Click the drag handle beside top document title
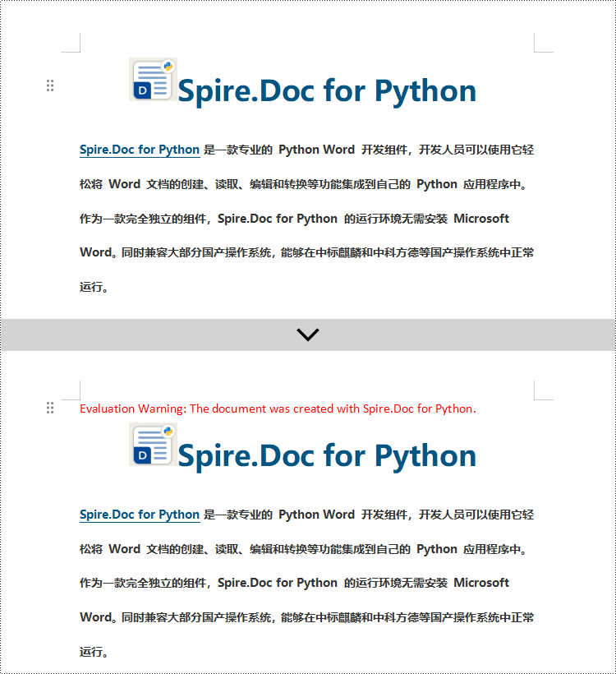Image resolution: width=616 pixels, height=674 pixels. [50, 85]
